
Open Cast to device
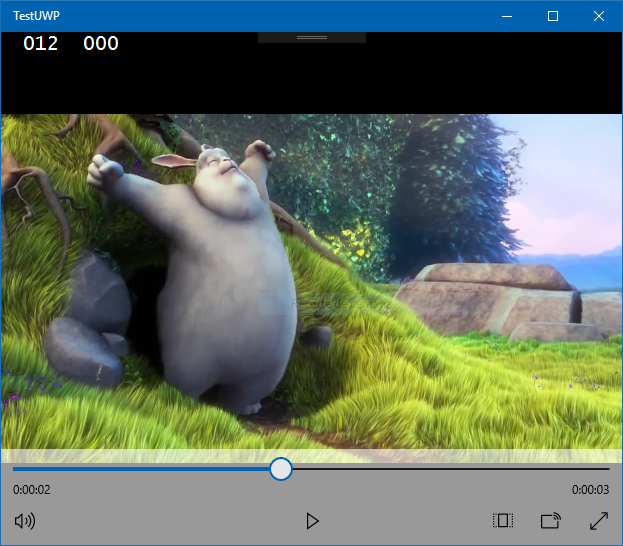[x=551, y=521]
